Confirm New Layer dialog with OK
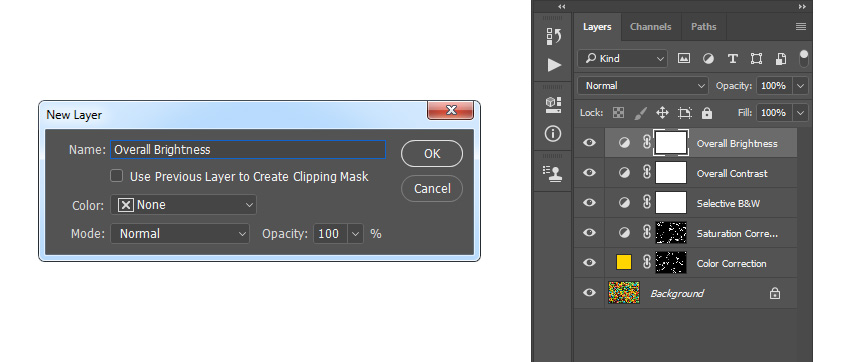Image resolution: width=850 pixels, height=362 pixels. (432, 154)
